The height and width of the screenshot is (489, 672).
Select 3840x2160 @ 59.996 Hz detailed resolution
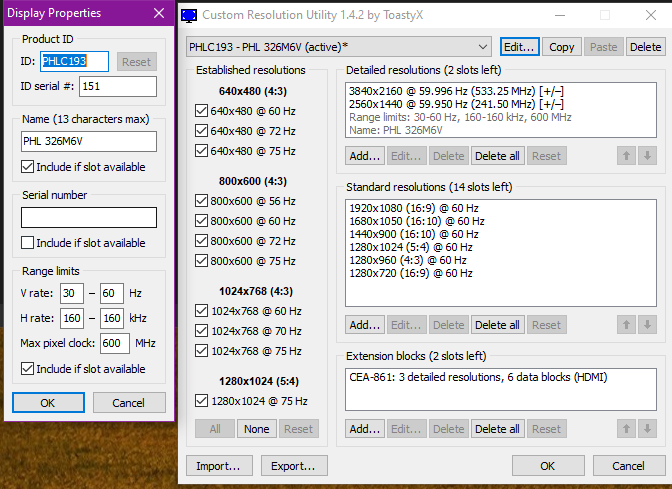point(456,91)
